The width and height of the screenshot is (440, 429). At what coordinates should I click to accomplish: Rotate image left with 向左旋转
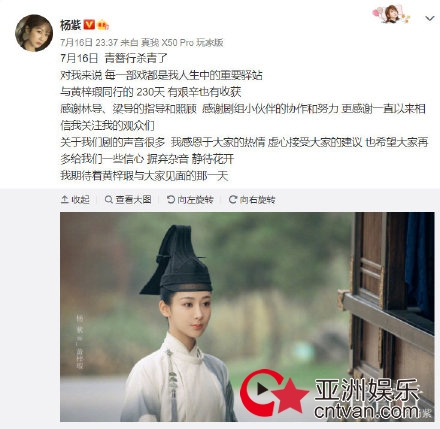[x=190, y=200]
